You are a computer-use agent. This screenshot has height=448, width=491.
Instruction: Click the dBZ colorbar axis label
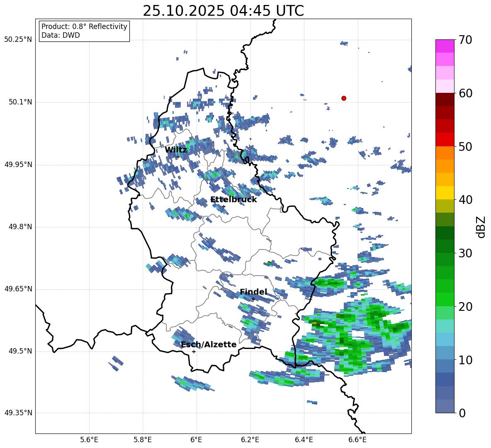(x=481, y=227)
